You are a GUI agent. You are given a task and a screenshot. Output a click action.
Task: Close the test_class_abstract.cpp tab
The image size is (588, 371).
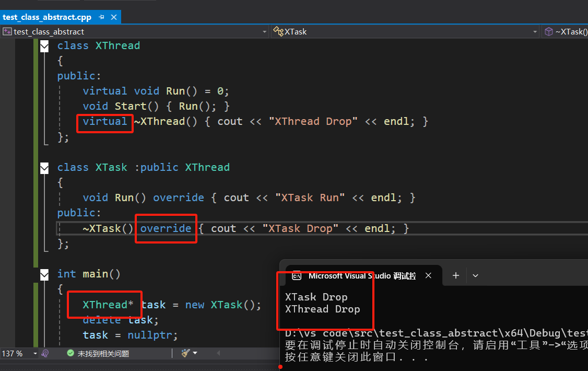click(x=114, y=17)
